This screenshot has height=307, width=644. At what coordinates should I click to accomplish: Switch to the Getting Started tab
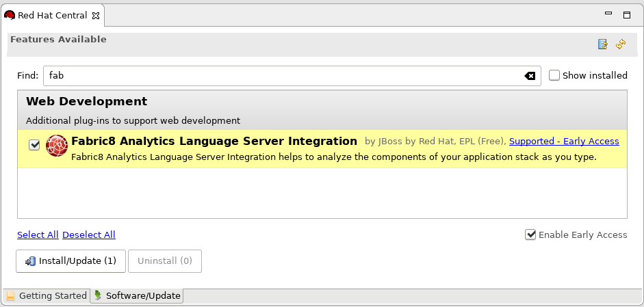47,296
